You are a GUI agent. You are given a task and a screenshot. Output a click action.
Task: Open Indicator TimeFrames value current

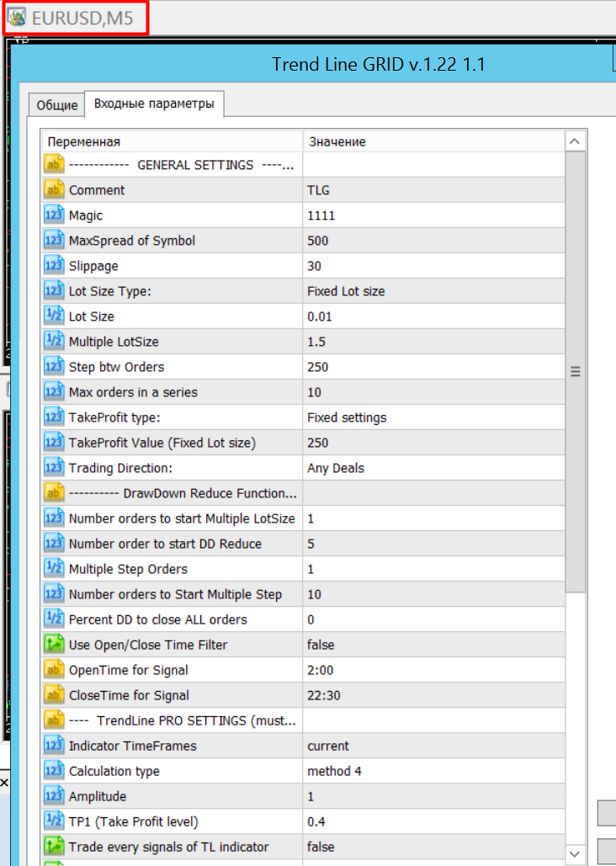tap(433, 746)
